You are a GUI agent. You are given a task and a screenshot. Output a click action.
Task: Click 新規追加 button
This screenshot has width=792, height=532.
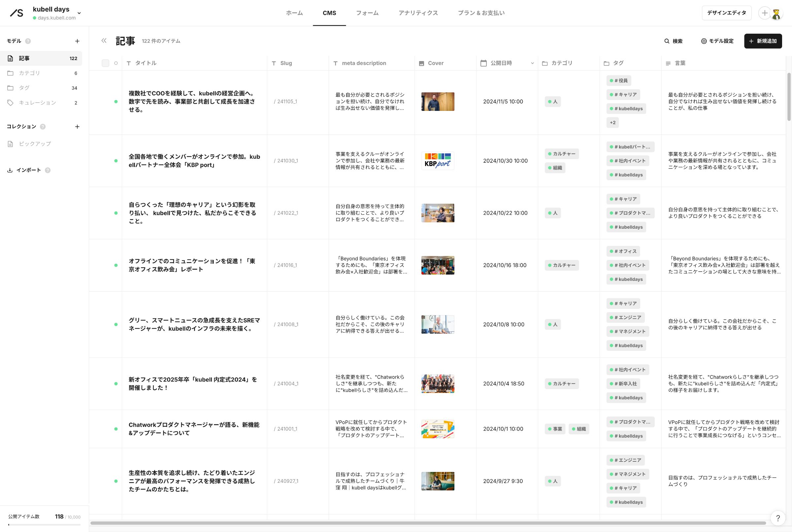tap(763, 41)
